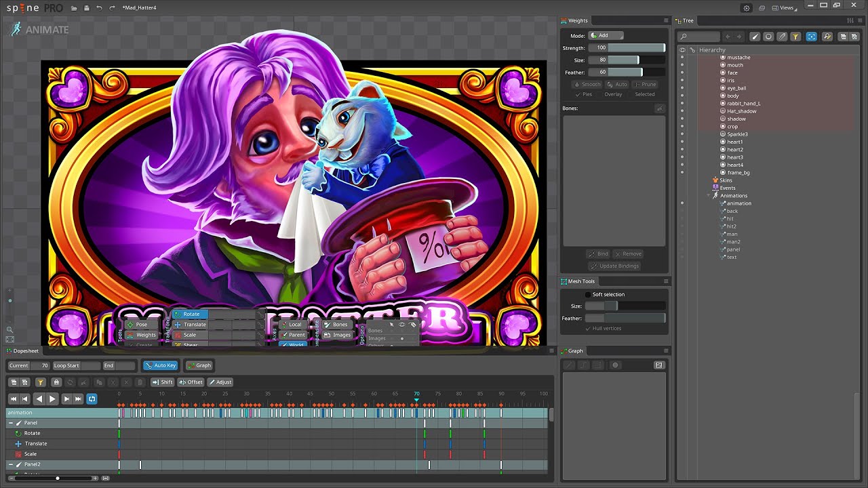
Task: Click the undo arrow in title bar
Action: coord(99,8)
